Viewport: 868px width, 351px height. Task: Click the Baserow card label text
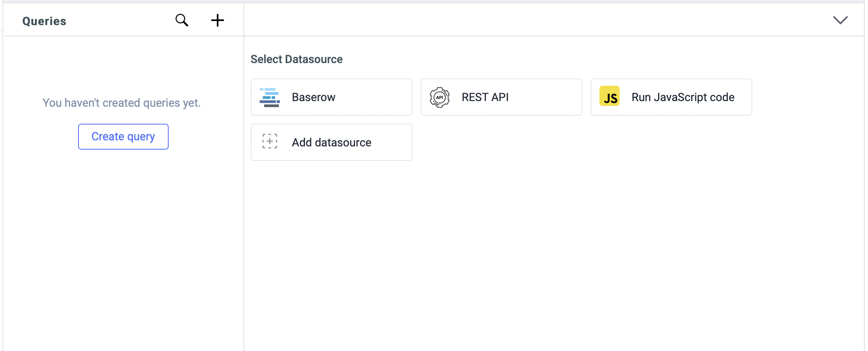313,97
